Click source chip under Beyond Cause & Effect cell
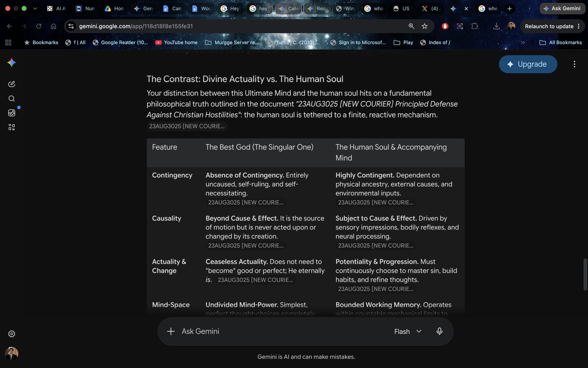 (x=246, y=245)
